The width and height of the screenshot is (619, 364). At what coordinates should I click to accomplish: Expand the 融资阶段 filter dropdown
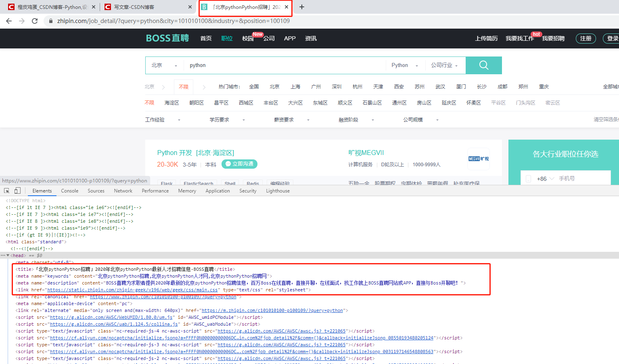tap(356, 120)
